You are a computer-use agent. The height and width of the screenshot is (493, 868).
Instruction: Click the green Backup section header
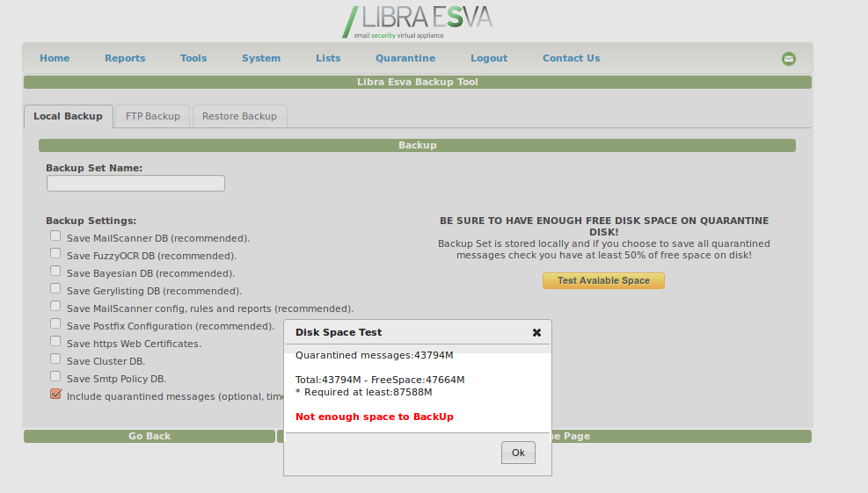point(418,145)
